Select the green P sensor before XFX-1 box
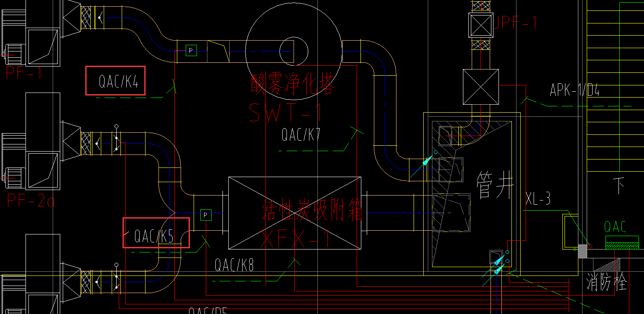Image resolution: width=644 pixels, height=314 pixels. 206,215
